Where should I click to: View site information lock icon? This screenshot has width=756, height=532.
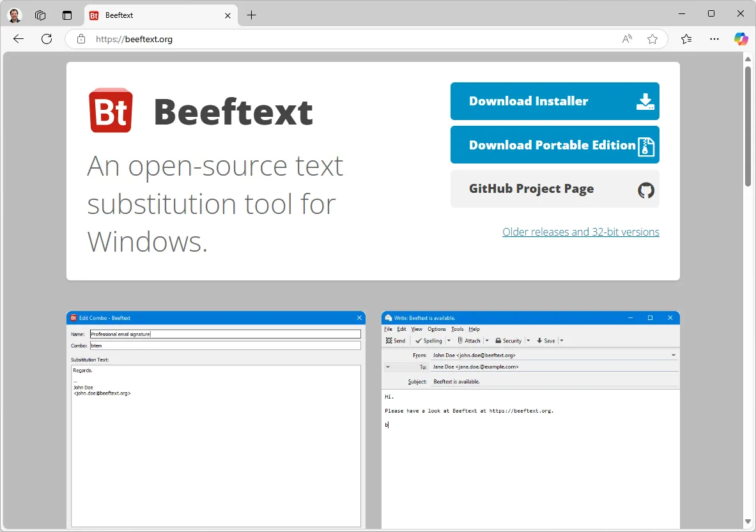tap(81, 39)
